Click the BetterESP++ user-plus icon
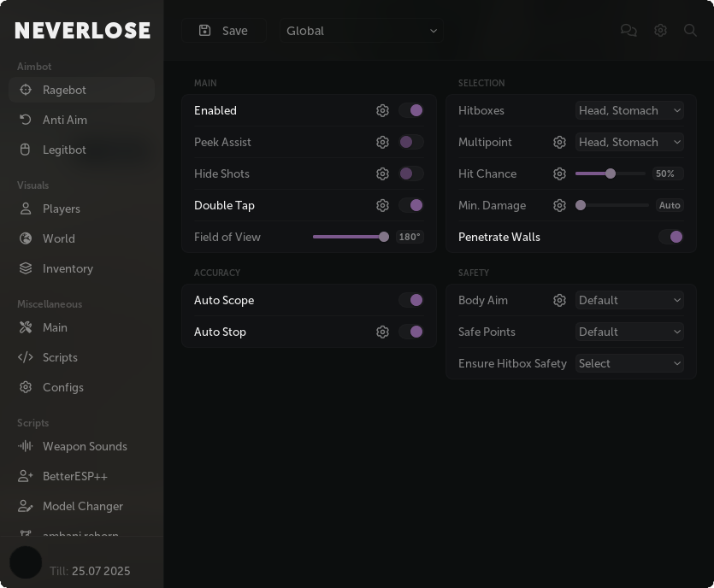The width and height of the screenshot is (714, 588). 26,476
